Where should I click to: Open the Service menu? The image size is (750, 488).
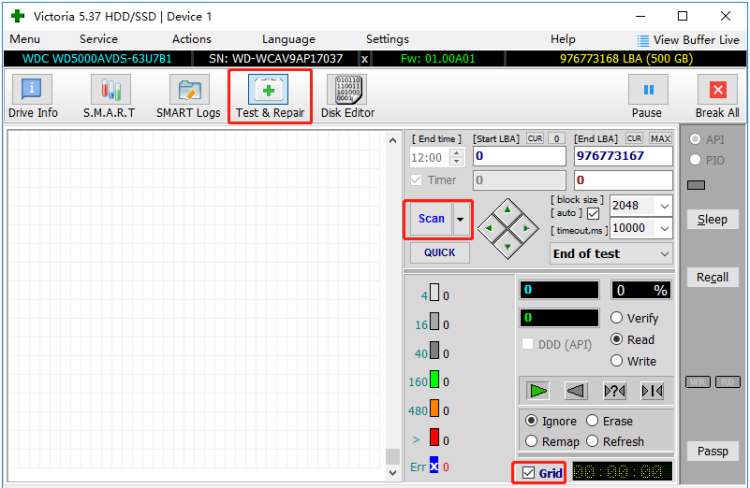[x=98, y=39]
